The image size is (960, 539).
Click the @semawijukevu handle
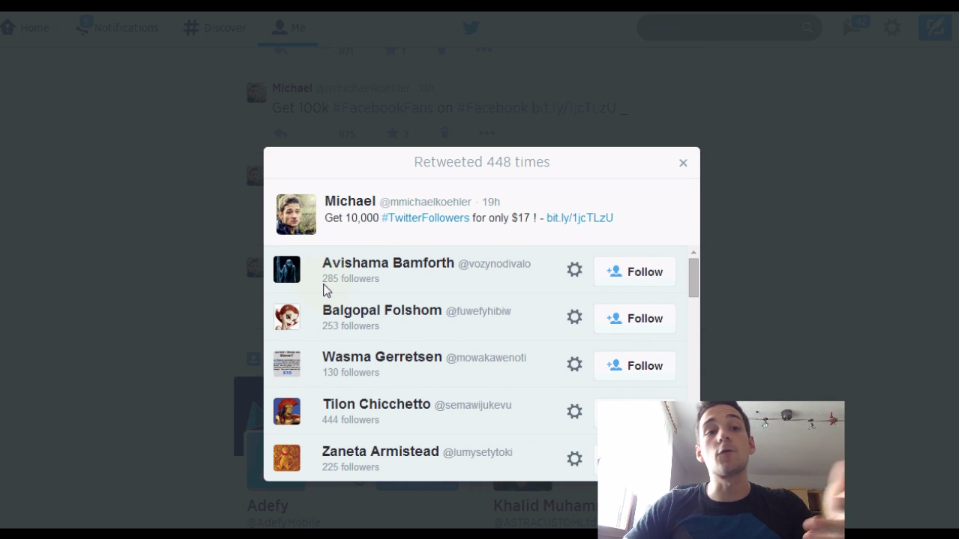[473, 405]
